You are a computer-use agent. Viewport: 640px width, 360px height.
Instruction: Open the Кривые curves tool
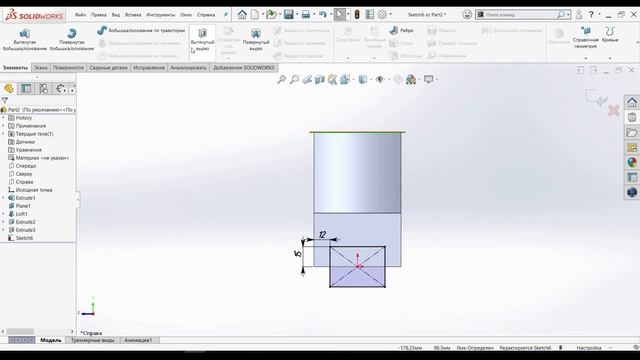[610, 35]
